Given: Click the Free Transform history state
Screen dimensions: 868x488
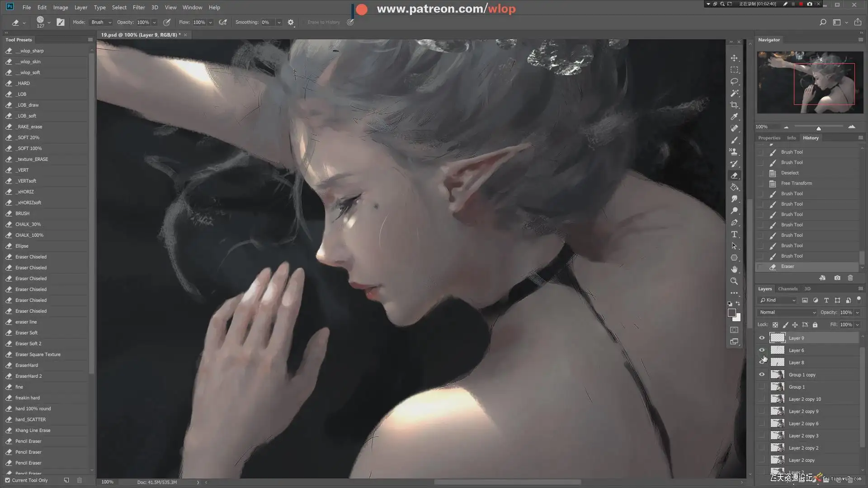Looking at the screenshot, I should pos(796,183).
